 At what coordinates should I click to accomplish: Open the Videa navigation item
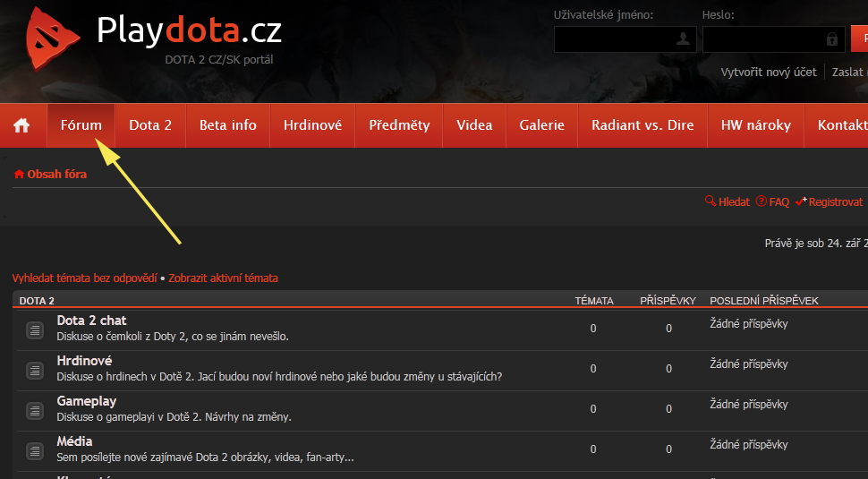point(474,125)
